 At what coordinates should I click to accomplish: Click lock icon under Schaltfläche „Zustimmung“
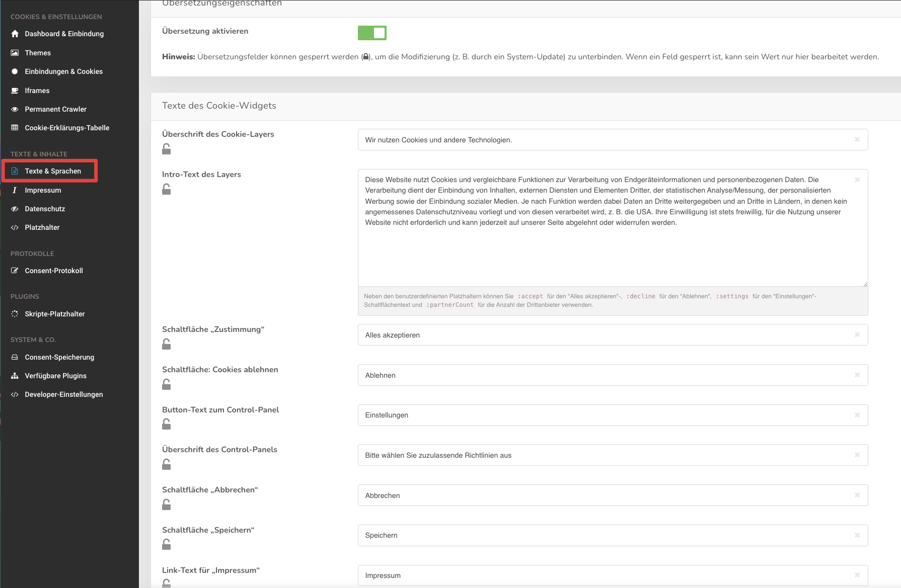click(166, 344)
